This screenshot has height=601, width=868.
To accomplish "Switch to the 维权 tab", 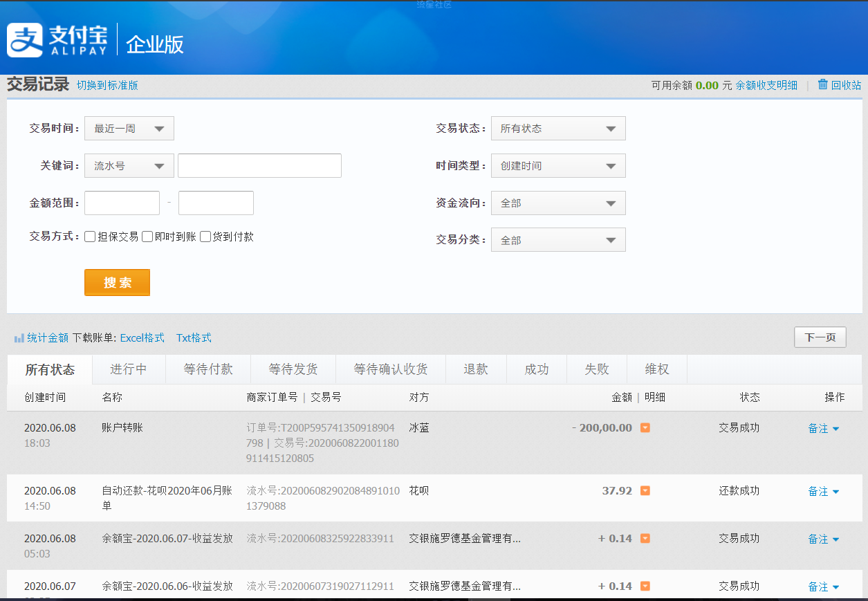I will point(657,369).
